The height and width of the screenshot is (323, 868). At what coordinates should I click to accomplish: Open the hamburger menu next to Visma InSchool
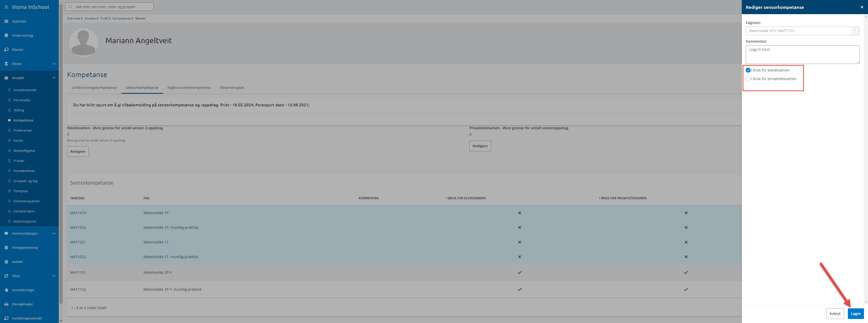(x=6, y=7)
